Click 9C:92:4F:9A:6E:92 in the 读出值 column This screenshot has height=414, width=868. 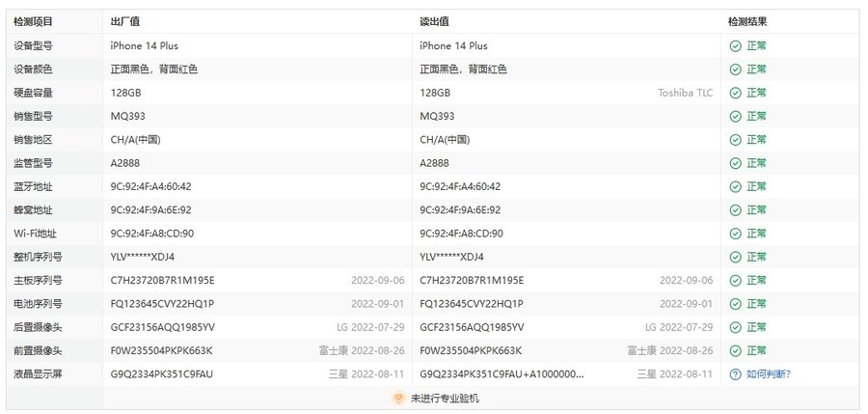click(460, 210)
